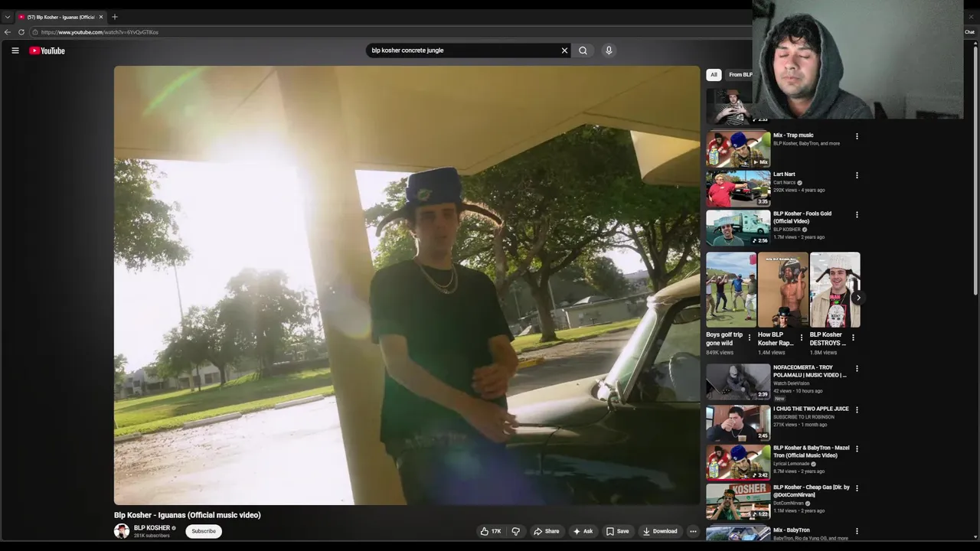Open options for Mazel Tron video
The image size is (980, 551).
tap(857, 448)
